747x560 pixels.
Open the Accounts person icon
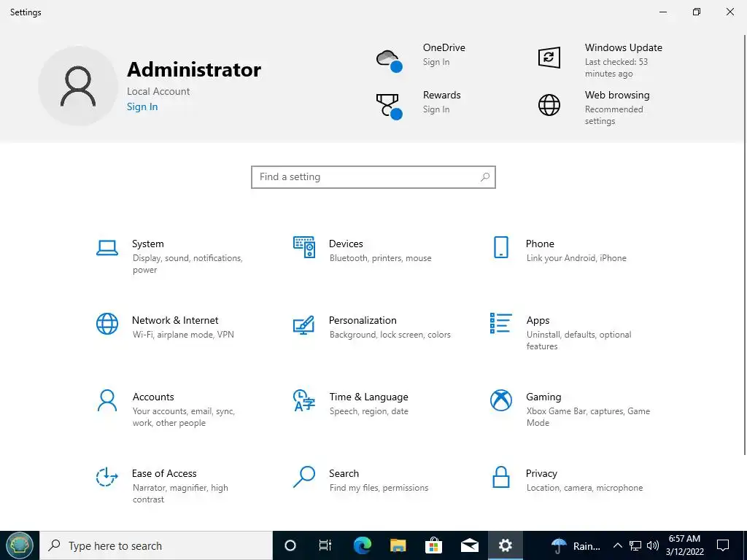click(x=107, y=400)
